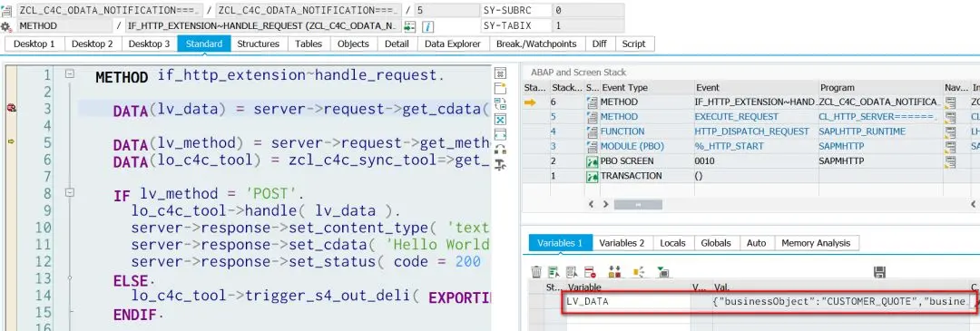980x331 pixels.
Task: Select the Standard tab
Action: click(x=204, y=44)
